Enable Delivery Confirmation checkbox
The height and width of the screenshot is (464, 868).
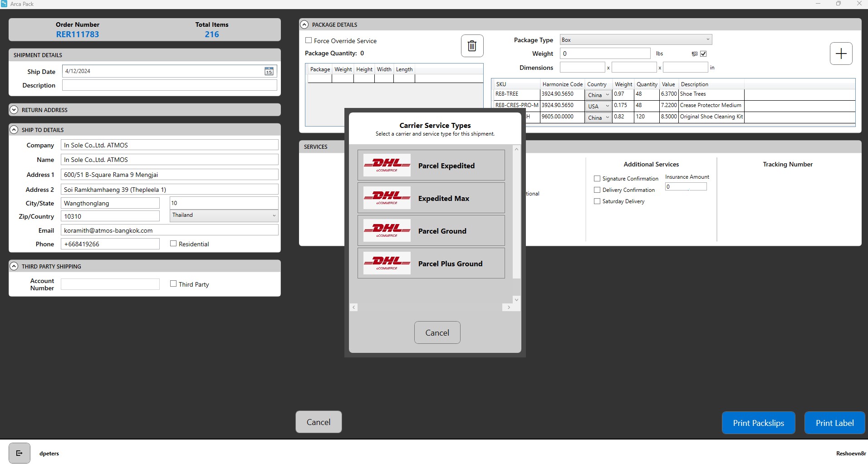(x=597, y=190)
